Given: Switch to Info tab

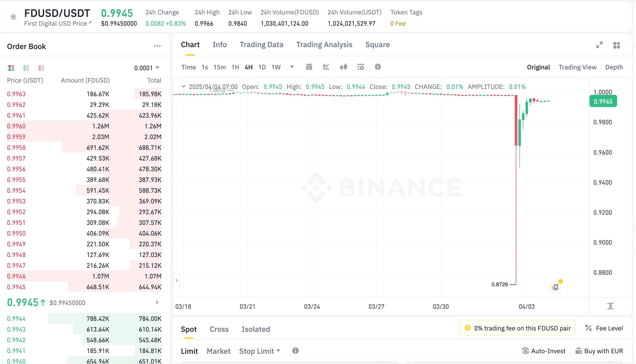Looking at the screenshot, I should coord(220,44).
